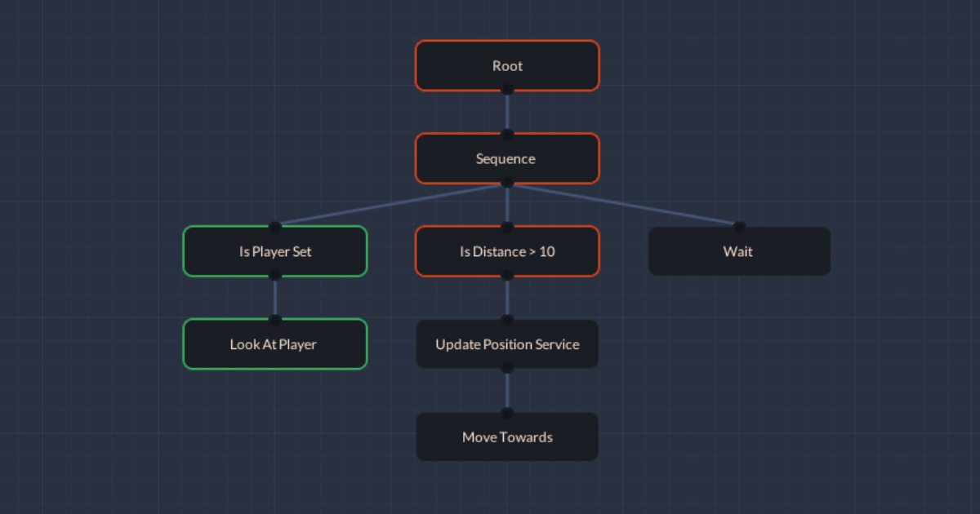Click the output port below the Root node

point(507,90)
